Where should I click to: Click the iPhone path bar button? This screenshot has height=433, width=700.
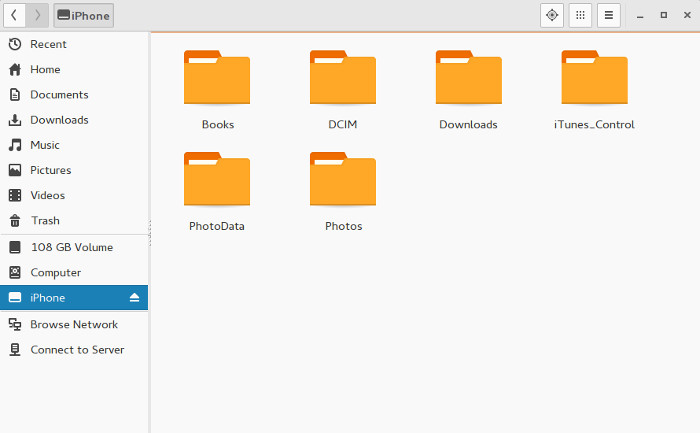pyautogui.click(x=83, y=15)
